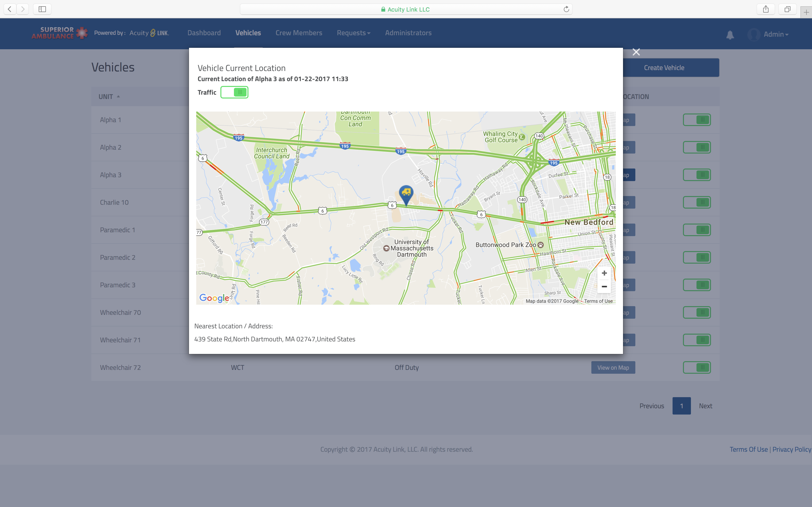The image size is (812, 507).
Task: Show the Safari sidebar
Action: coord(42,9)
